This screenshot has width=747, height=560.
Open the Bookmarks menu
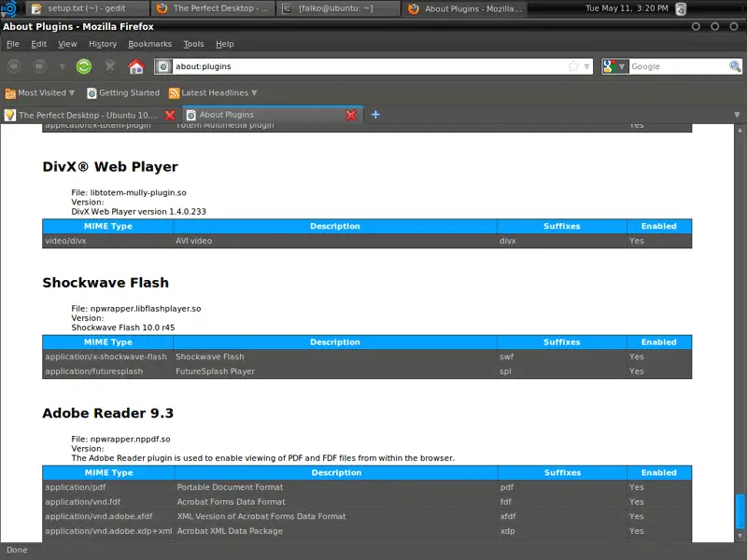tap(149, 44)
